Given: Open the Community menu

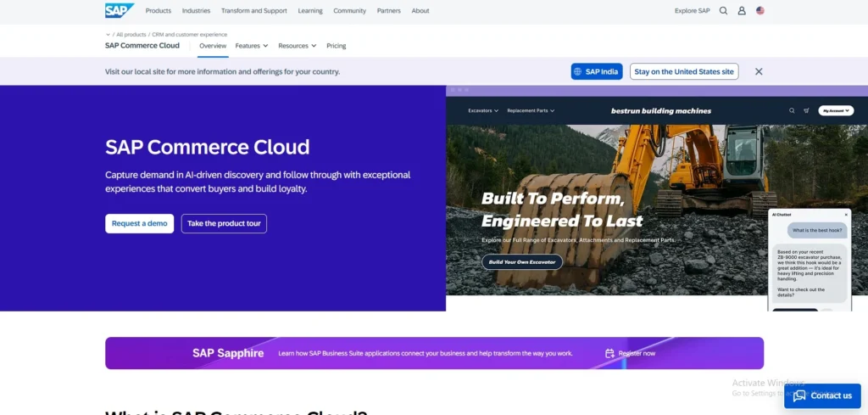Looking at the screenshot, I should pyautogui.click(x=349, y=10).
